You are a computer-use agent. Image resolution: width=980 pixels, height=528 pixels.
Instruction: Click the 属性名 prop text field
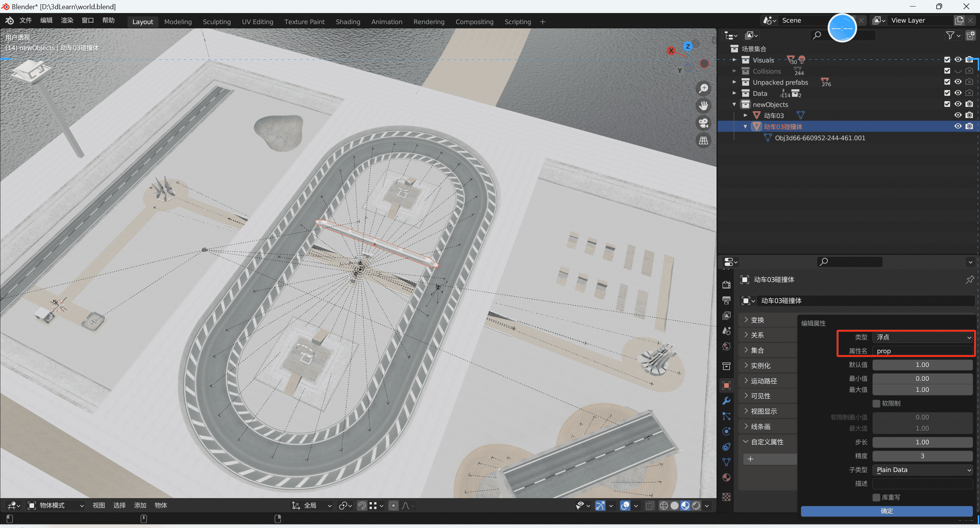[x=923, y=351]
